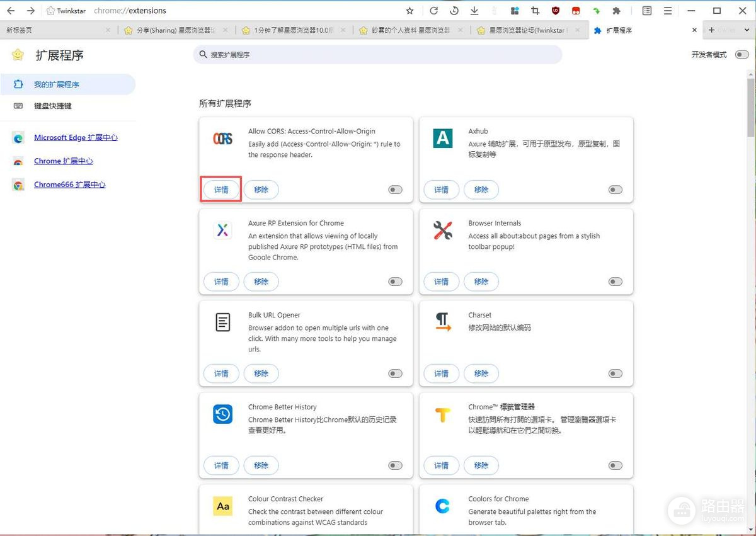The image size is (756, 536).
Task: Switch to the 纱雾的个人资料 tab
Action: click(x=411, y=30)
